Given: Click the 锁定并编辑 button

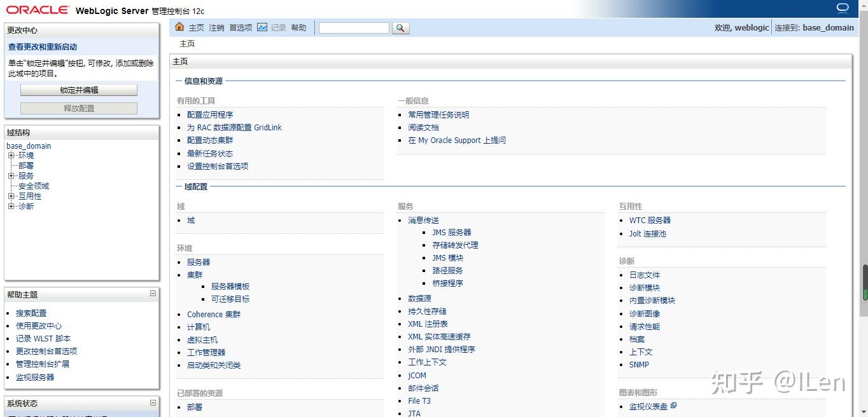Looking at the screenshot, I should tap(79, 90).
